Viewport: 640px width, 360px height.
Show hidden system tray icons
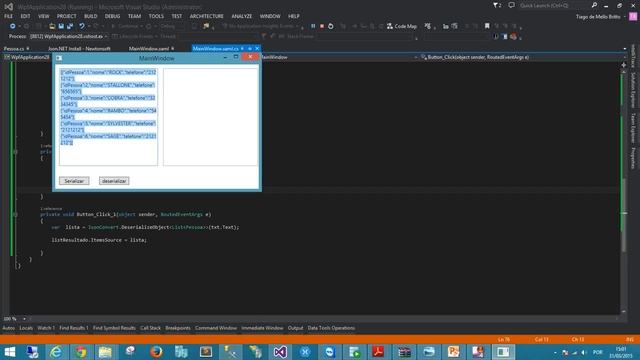pyautogui.click(x=555, y=352)
